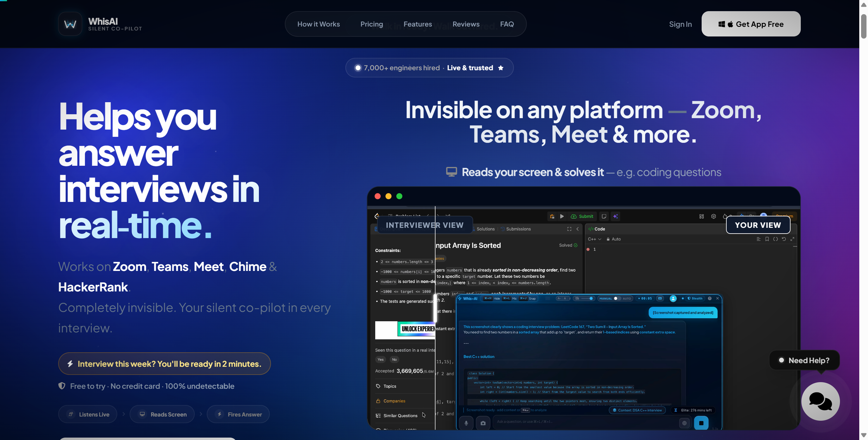Image resolution: width=868 pixels, height=440 pixels.
Task: Open the live chat widget icon
Action: click(820, 401)
